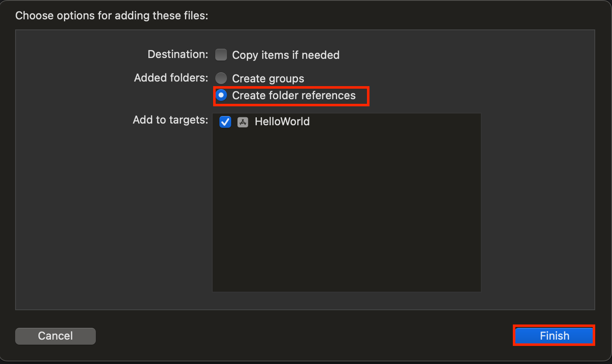Screen dimensions: 612x364
Task: Click blank area right of HelloWorld in targets list
Action: [x=395, y=122]
